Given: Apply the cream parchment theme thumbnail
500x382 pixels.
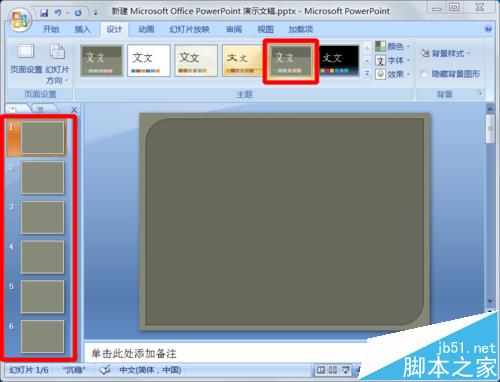Looking at the screenshot, I should pyautogui.click(x=196, y=60).
